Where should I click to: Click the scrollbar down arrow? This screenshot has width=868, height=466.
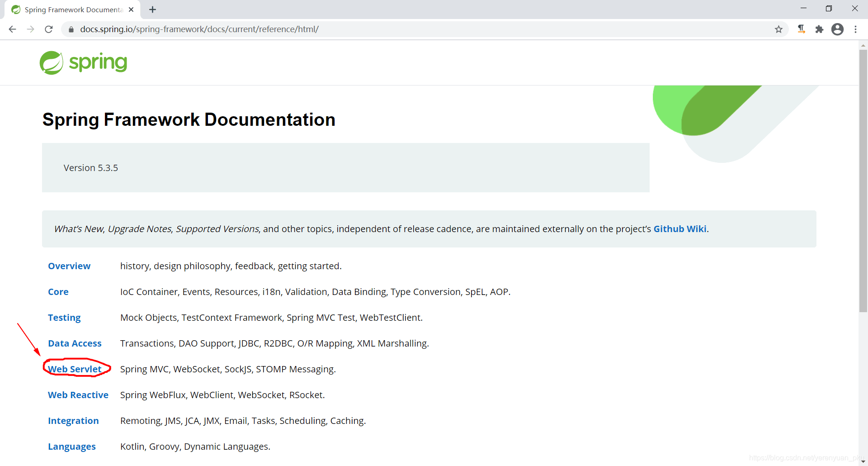863,461
